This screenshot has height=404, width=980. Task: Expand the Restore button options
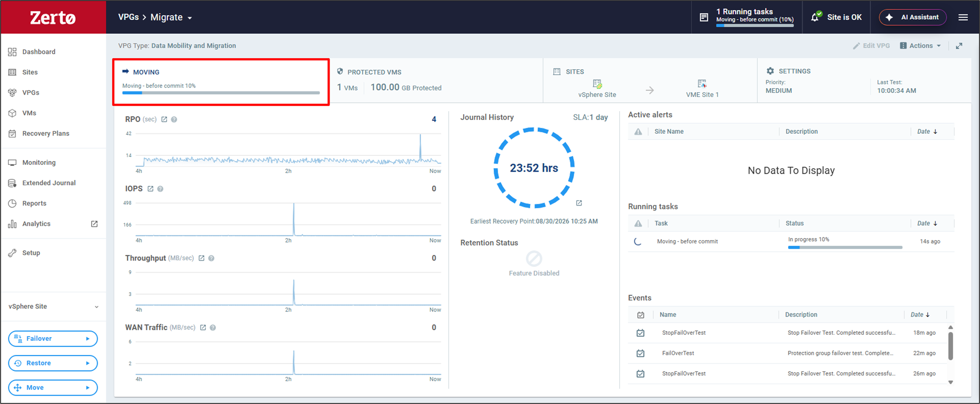[x=88, y=363]
